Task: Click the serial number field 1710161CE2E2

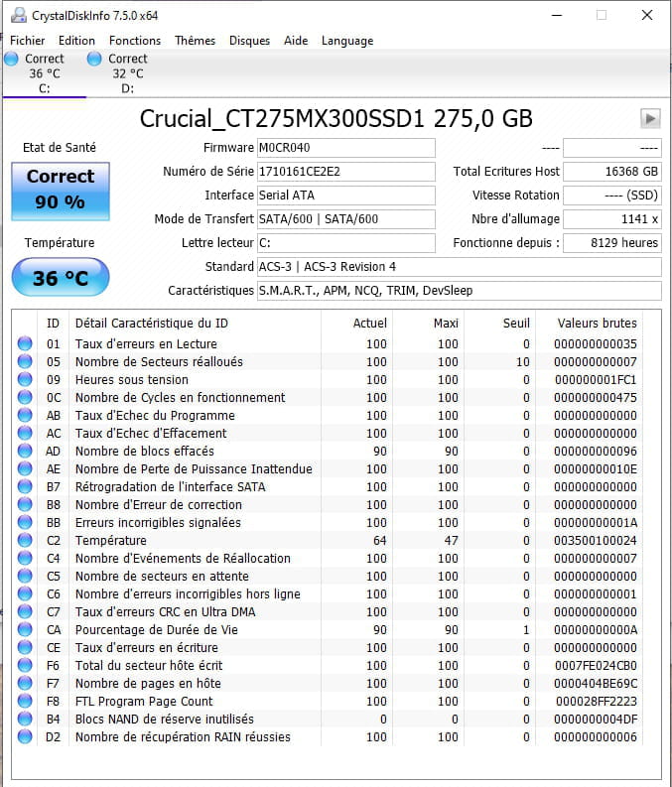Action: coord(345,172)
